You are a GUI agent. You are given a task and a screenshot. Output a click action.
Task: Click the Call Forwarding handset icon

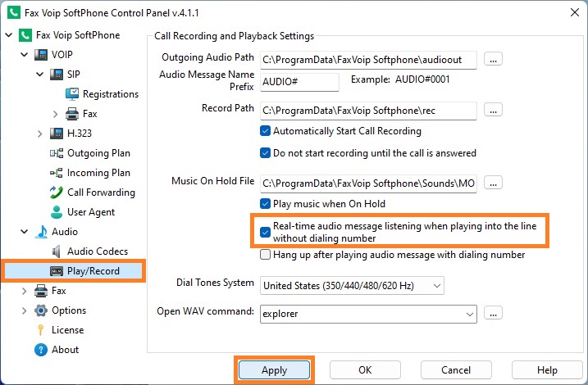57,192
